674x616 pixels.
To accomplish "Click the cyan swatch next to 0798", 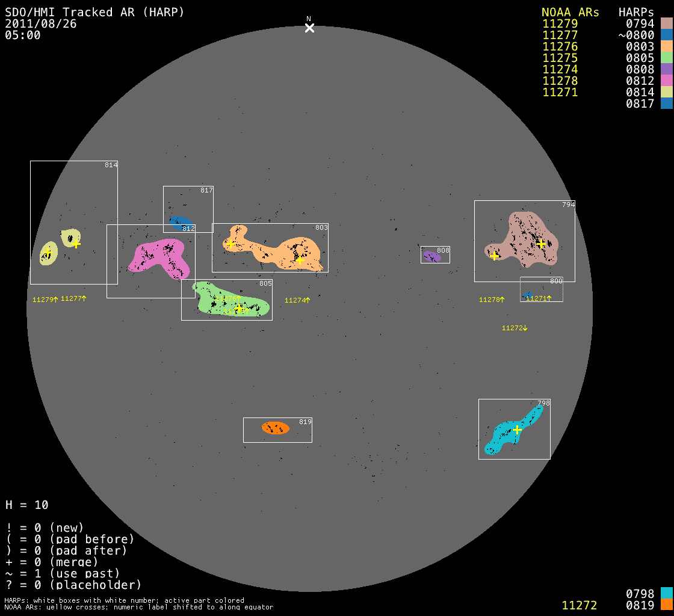I will tap(666, 594).
